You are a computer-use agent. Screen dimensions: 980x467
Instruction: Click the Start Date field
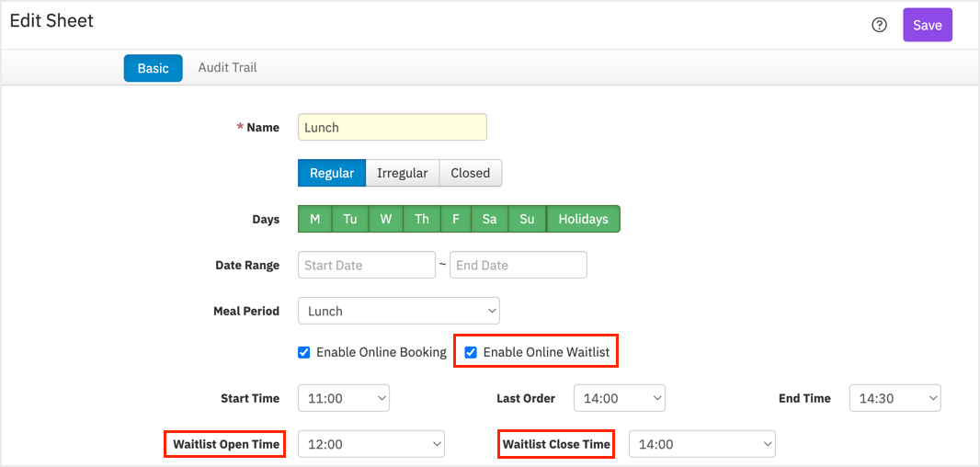point(366,265)
